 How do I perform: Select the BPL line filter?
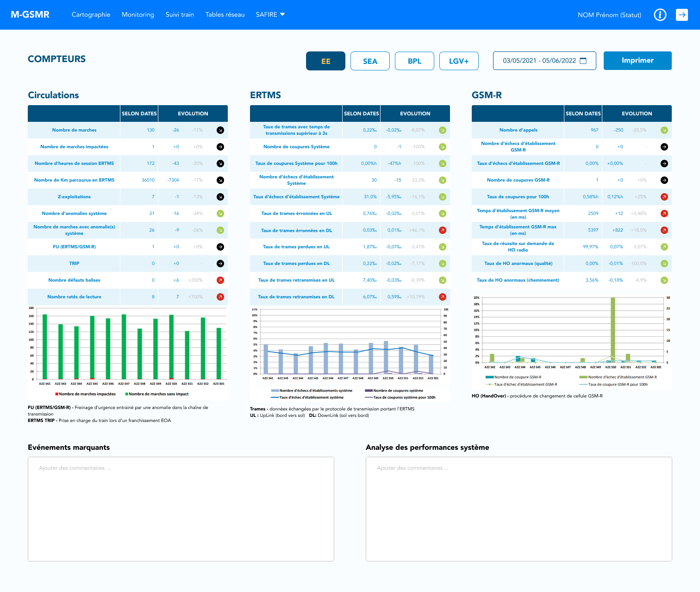coord(414,61)
